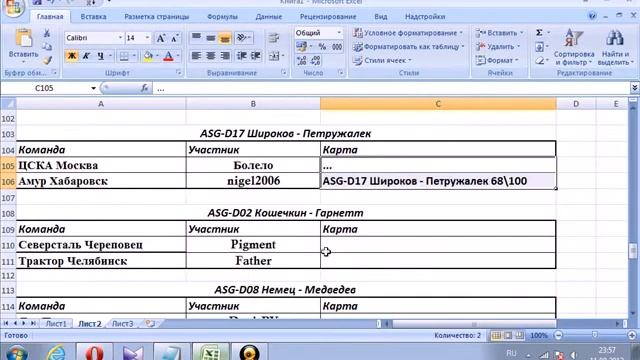
Task: Click the Format Painter brush icon
Action: tap(47, 60)
